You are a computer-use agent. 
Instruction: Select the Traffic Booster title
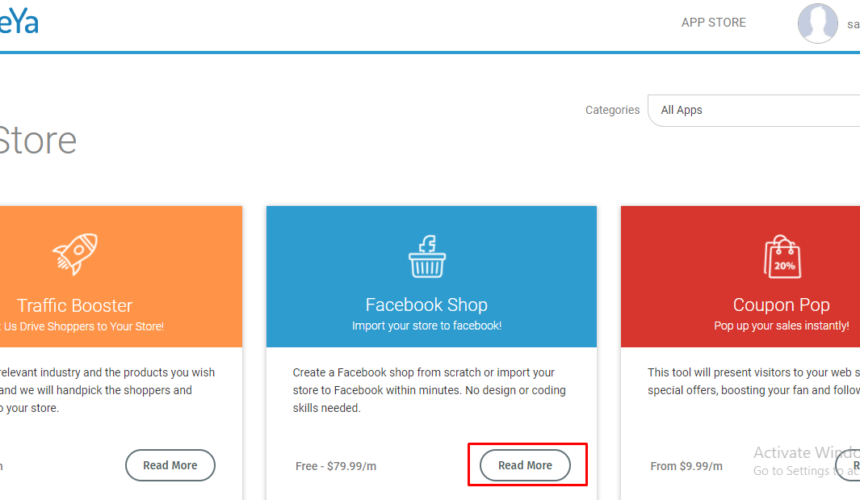(75, 305)
